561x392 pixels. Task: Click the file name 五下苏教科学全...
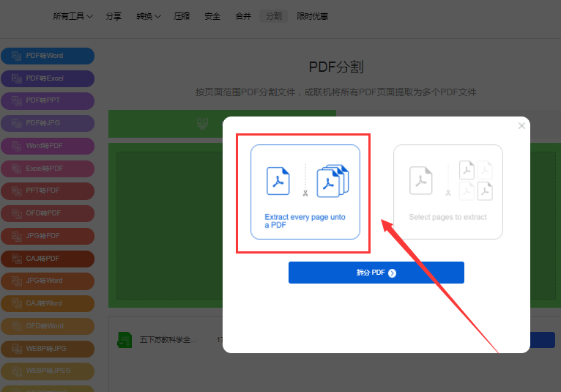168,340
